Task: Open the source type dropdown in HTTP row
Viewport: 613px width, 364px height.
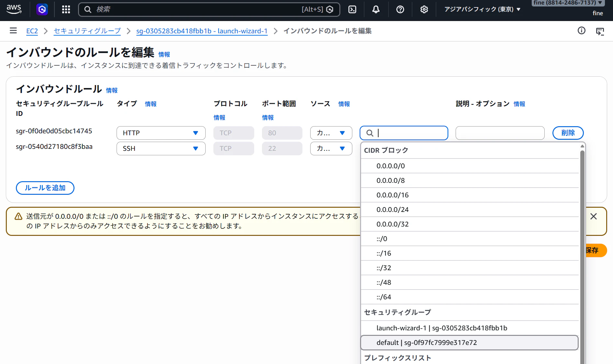Action: [x=331, y=133]
